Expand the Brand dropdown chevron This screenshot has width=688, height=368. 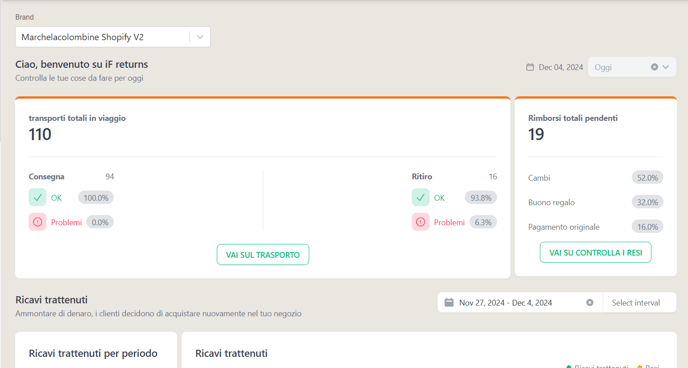(200, 37)
